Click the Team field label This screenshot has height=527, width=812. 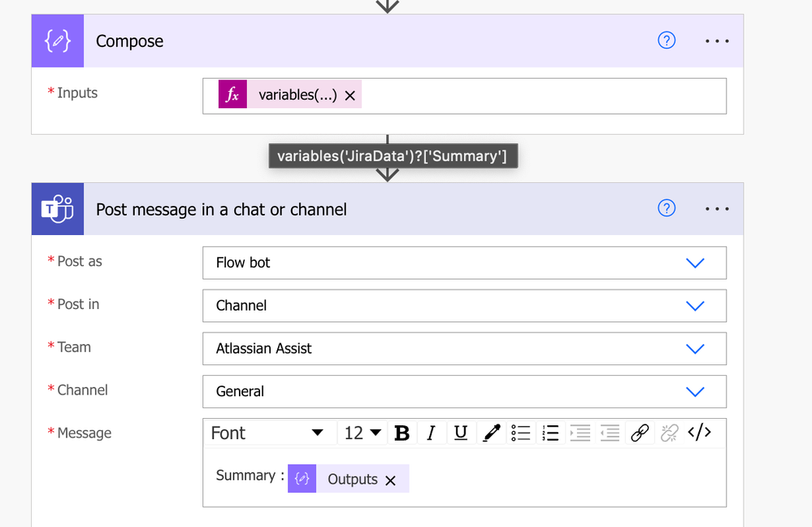coord(73,347)
